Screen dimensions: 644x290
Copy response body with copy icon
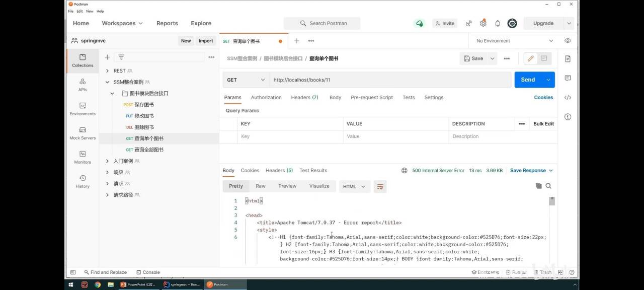(539, 186)
